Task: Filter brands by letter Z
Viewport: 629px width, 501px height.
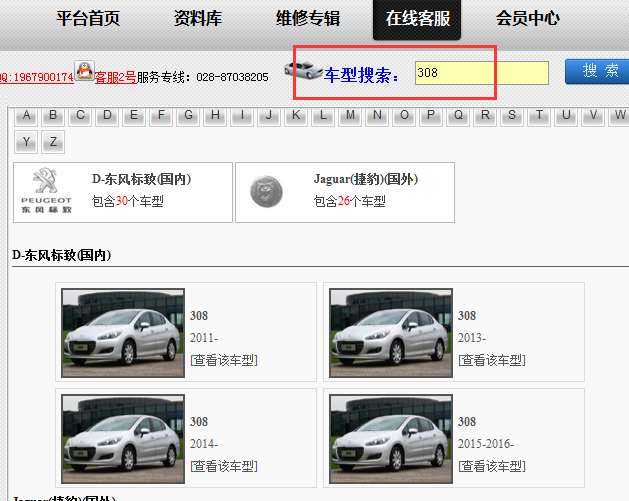Action: click(53, 142)
